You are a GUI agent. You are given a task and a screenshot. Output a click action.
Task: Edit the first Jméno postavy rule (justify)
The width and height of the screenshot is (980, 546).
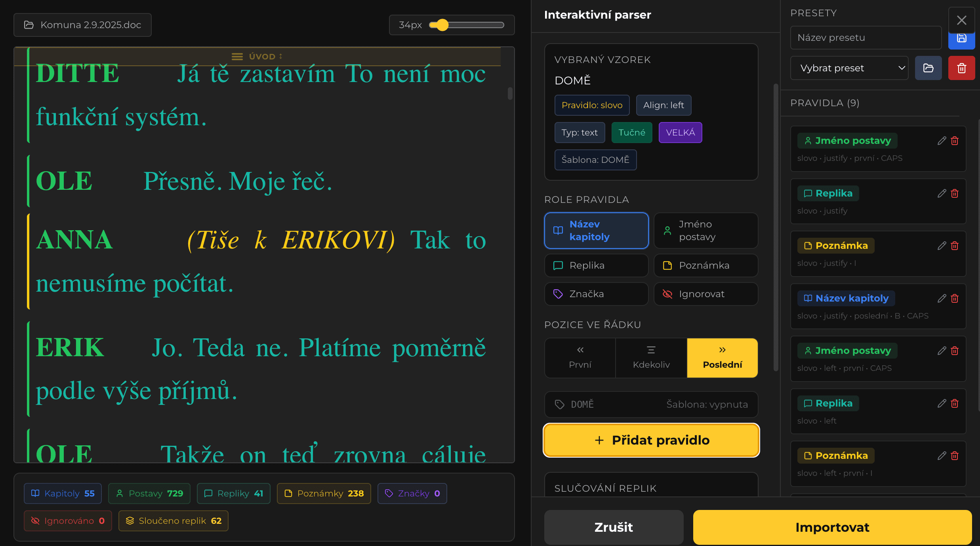pos(942,141)
